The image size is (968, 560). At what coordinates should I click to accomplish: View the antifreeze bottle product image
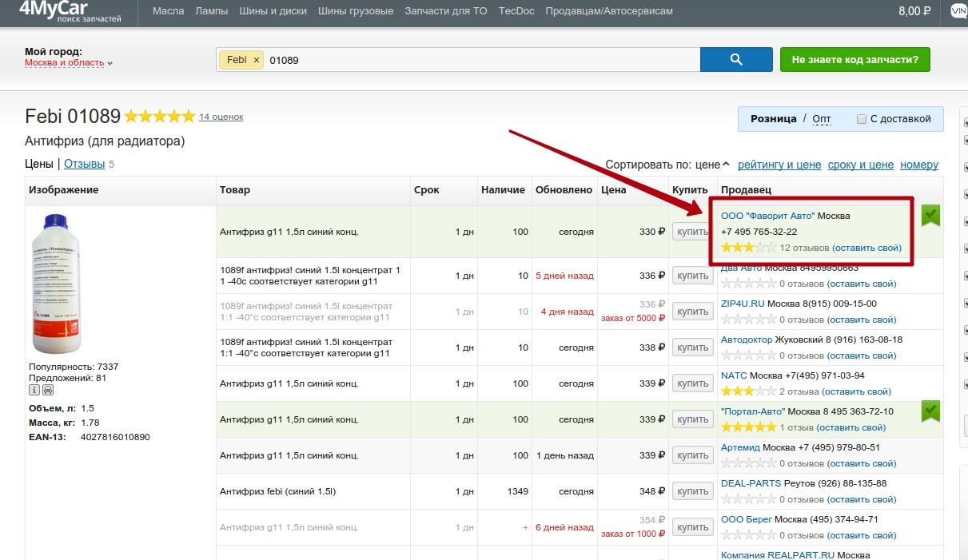tap(55, 284)
